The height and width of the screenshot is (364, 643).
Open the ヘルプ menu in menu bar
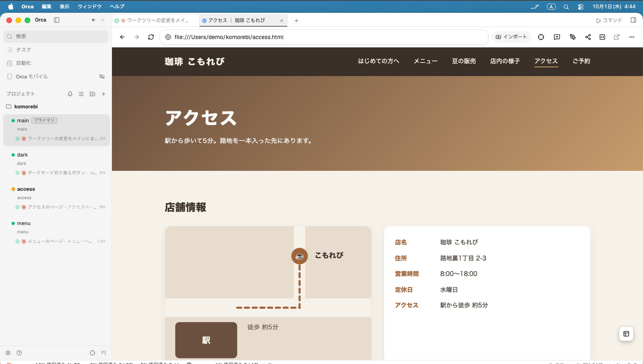pyautogui.click(x=117, y=6)
